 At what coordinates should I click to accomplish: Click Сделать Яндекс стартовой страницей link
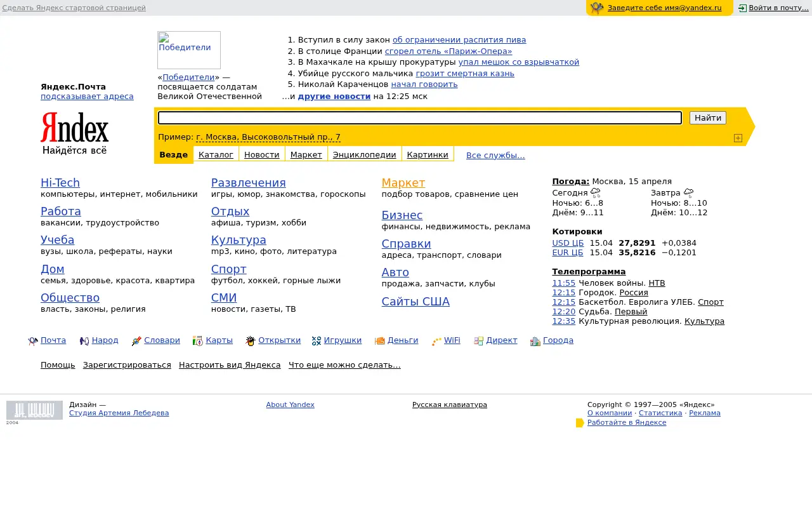point(74,8)
